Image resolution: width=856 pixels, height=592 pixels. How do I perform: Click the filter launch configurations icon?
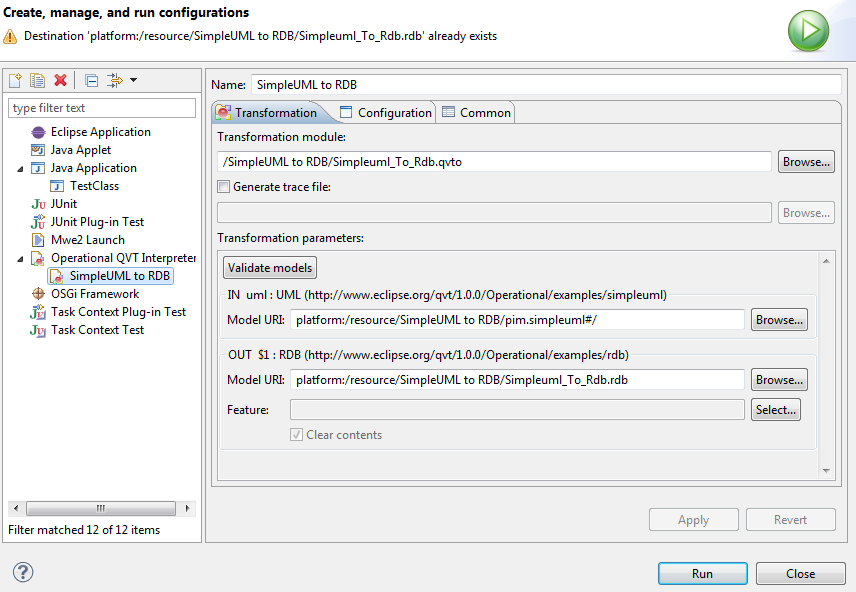(115, 81)
